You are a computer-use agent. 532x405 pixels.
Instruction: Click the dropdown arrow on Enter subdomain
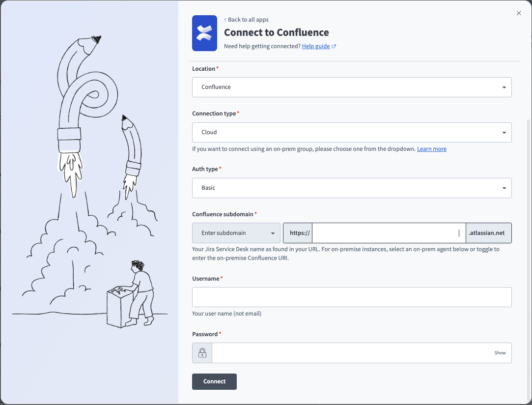point(272,232)
